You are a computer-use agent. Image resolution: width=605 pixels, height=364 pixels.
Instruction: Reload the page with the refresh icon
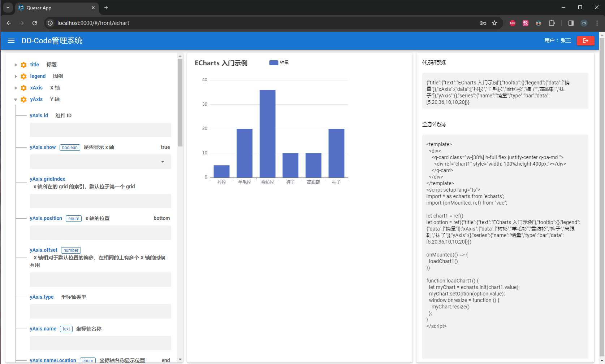click(35, 23)
